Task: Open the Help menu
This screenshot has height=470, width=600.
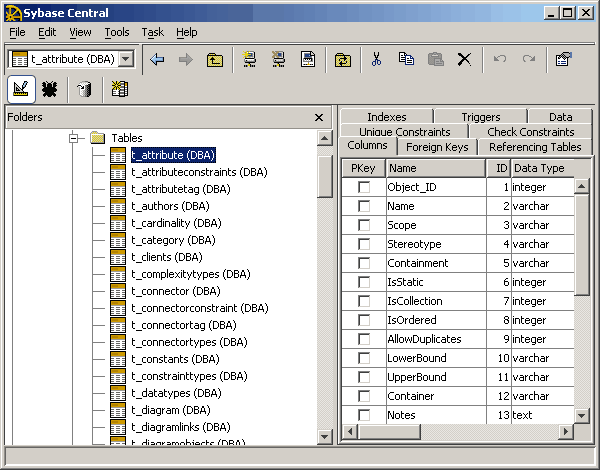Action: [x=187, y=32]
